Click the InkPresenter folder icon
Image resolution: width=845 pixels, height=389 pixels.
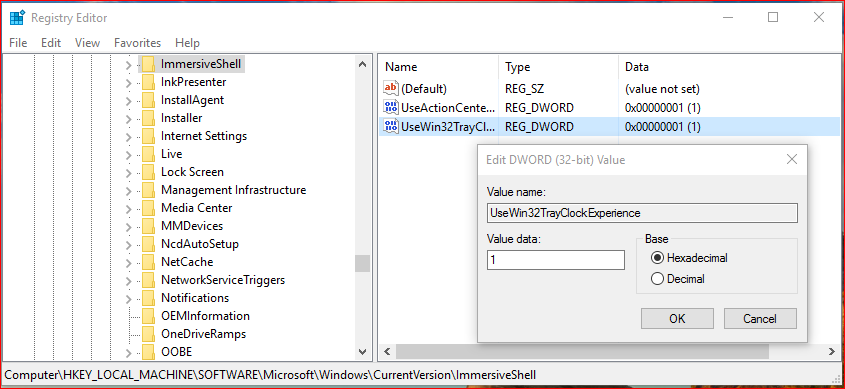[148, 82]
